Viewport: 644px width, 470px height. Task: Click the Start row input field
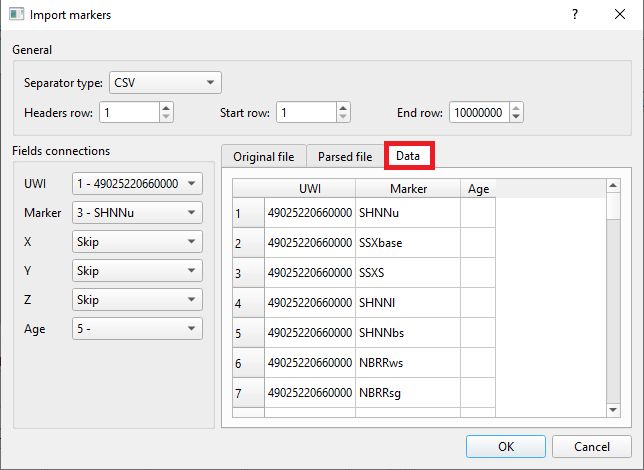click(306, 113)
